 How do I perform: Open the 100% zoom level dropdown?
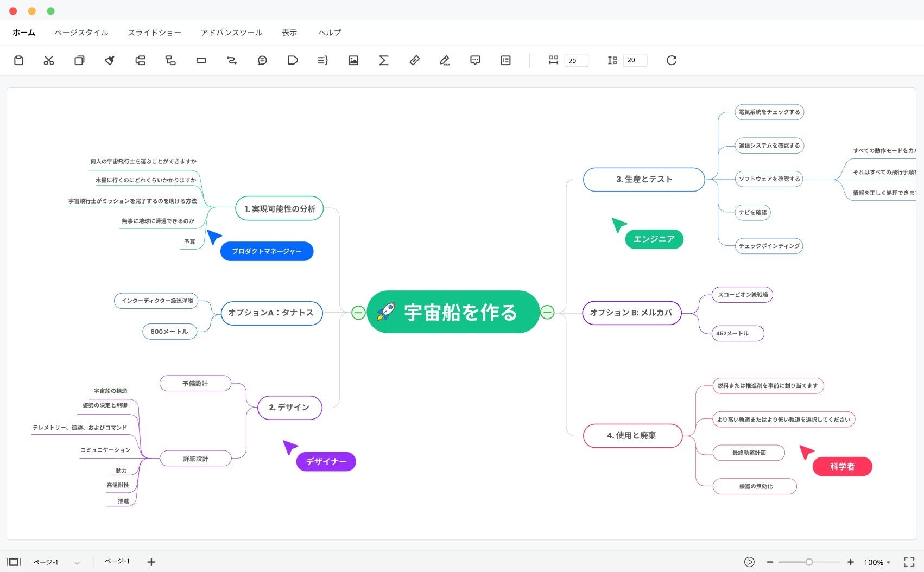pos(877,562)
